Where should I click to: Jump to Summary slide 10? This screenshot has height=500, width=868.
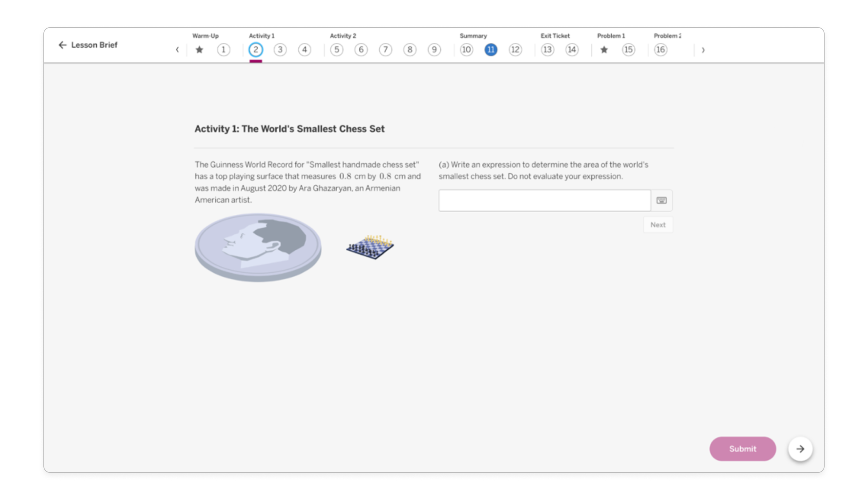click(x=467, y=50)
